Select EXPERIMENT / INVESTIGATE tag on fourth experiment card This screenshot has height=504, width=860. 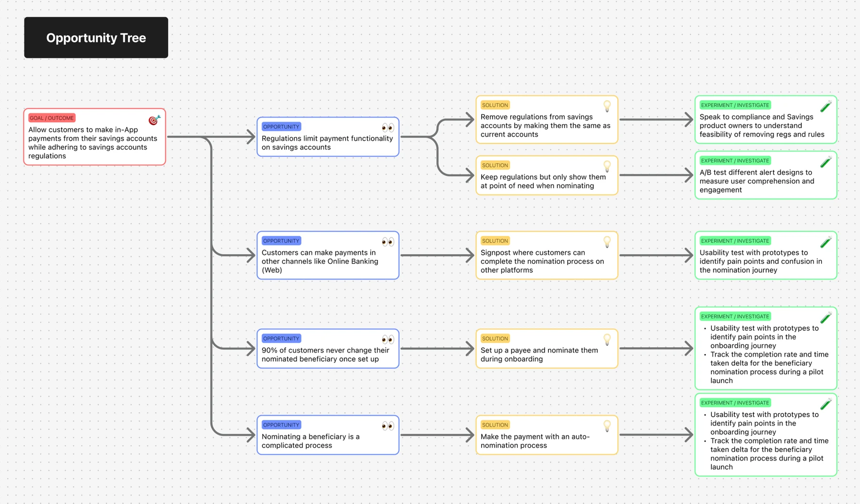[x=735, y=316]
